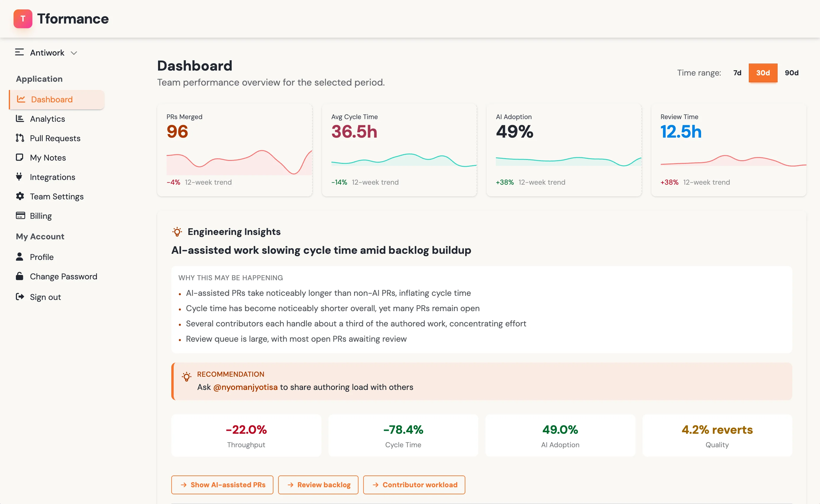This screenshot has width=820, height=504.
Task: Expand the Antiwork team dropdown chevron
Action: click(74, 53)
